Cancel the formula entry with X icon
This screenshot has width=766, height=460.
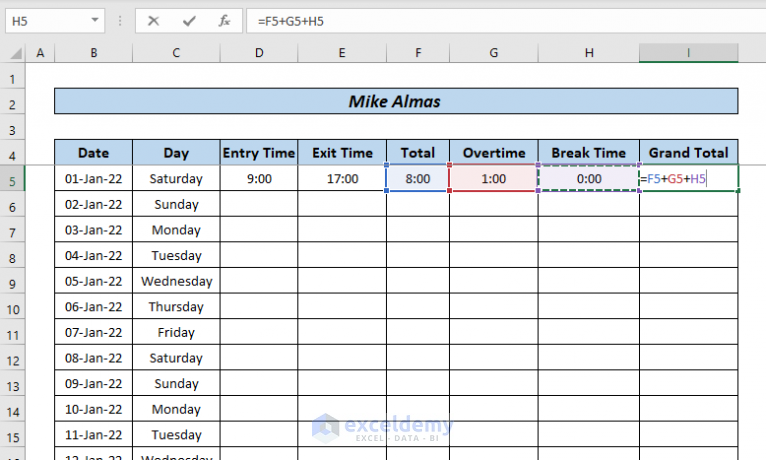(x=153, y=21)
